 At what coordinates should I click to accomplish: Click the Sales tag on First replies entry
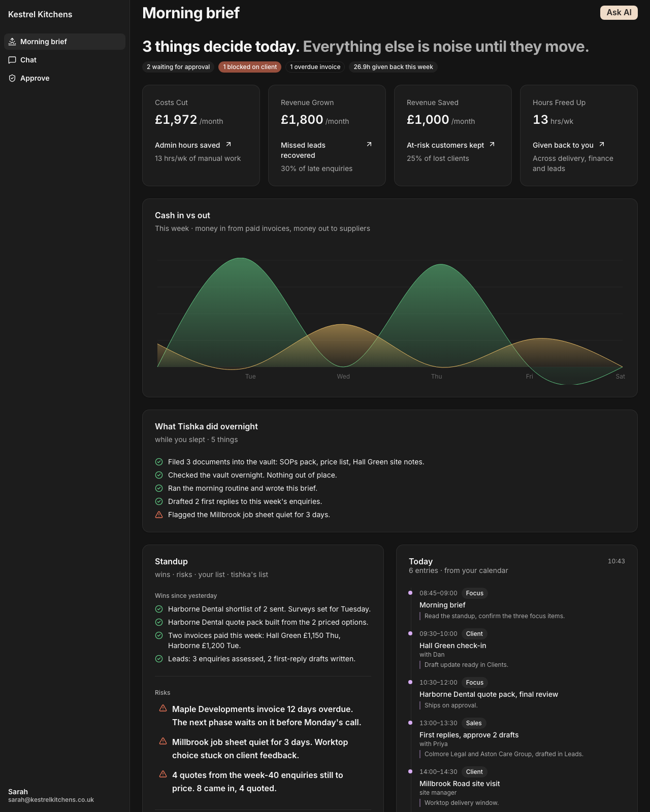point(474,723)
